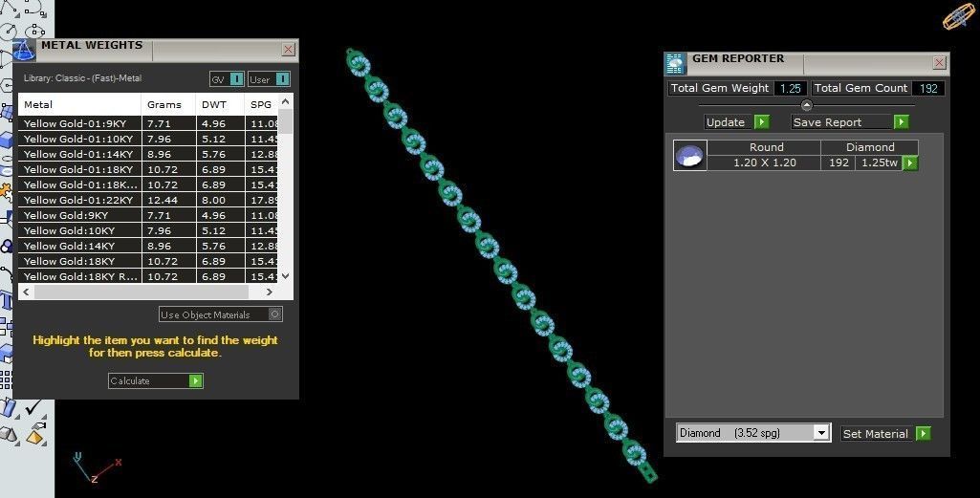Select the Yellow Gold-01:18KY row
The height and width of the screenshot is (498, 980).
coord(148,169)
